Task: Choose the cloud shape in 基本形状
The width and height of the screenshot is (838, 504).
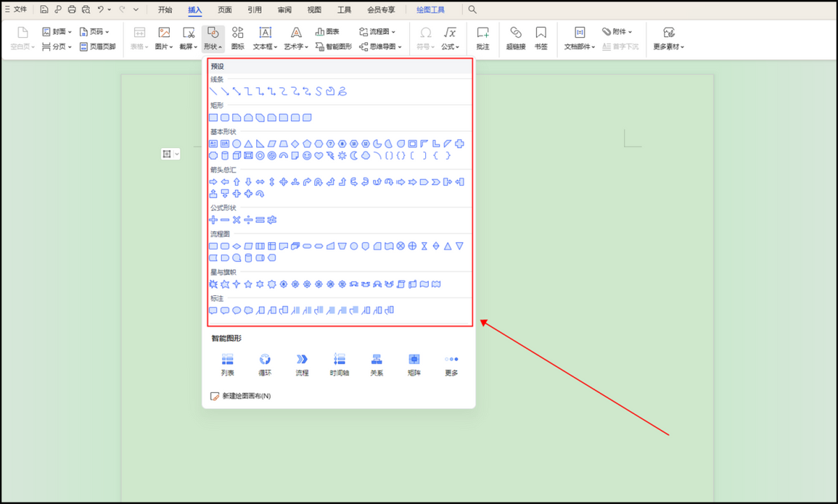Action: coord(365,156)
